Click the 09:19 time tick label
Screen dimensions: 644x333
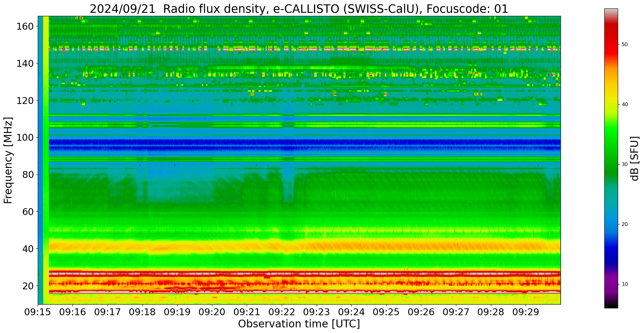point(177,312)
